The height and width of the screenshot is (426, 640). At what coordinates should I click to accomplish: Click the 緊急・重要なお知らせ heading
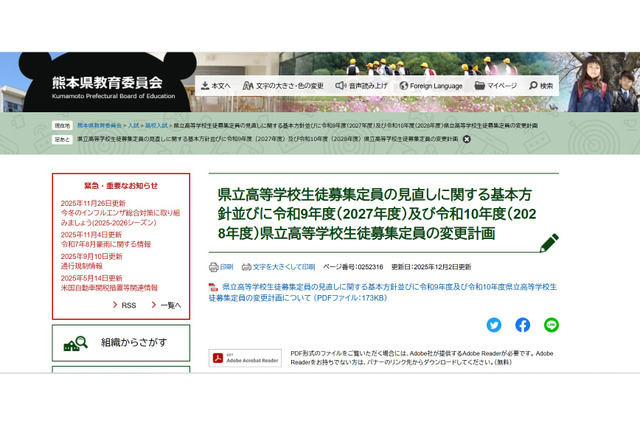[121, 186]
